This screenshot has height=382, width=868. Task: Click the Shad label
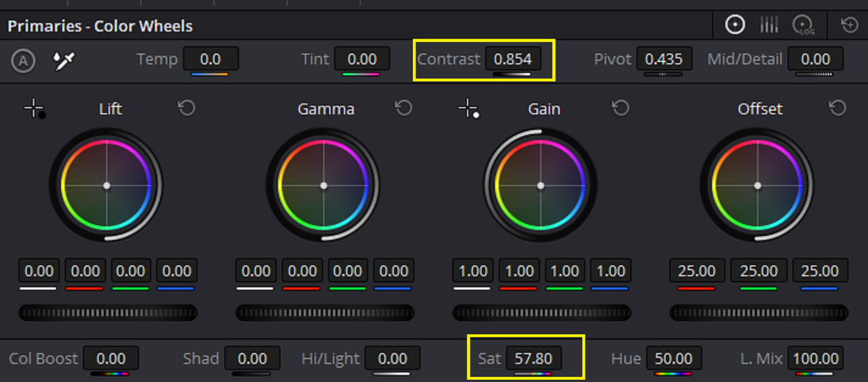(201, 358)
